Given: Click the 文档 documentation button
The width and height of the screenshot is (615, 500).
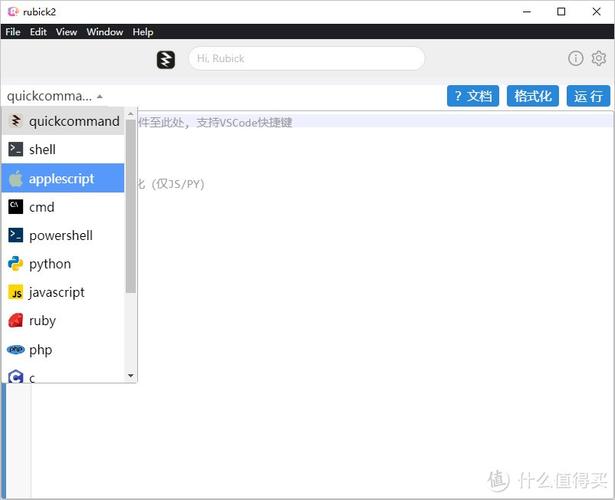Looking at the screenshot, I should (473, 96).
